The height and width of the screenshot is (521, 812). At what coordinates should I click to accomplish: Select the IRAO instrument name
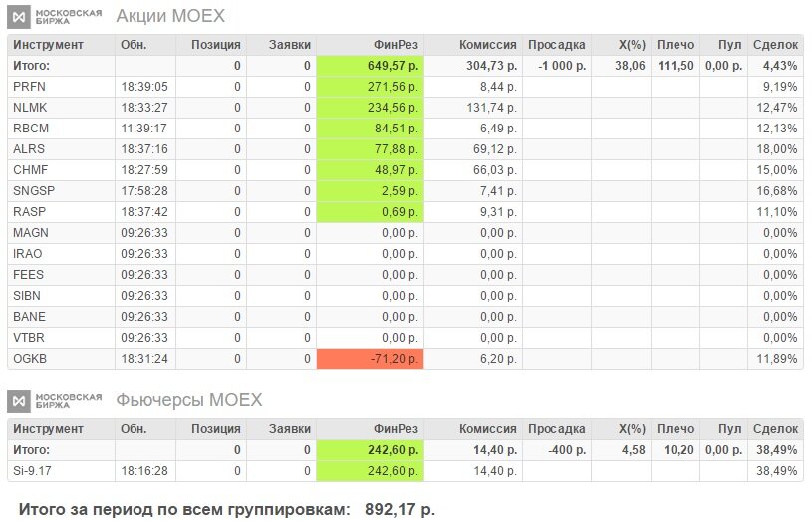click(28, 254)
